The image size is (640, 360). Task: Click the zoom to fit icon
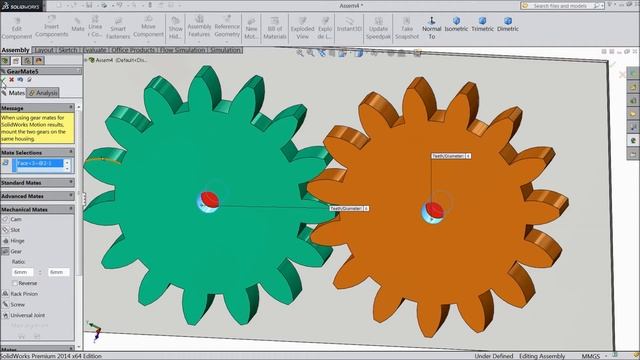coord(300,53)
